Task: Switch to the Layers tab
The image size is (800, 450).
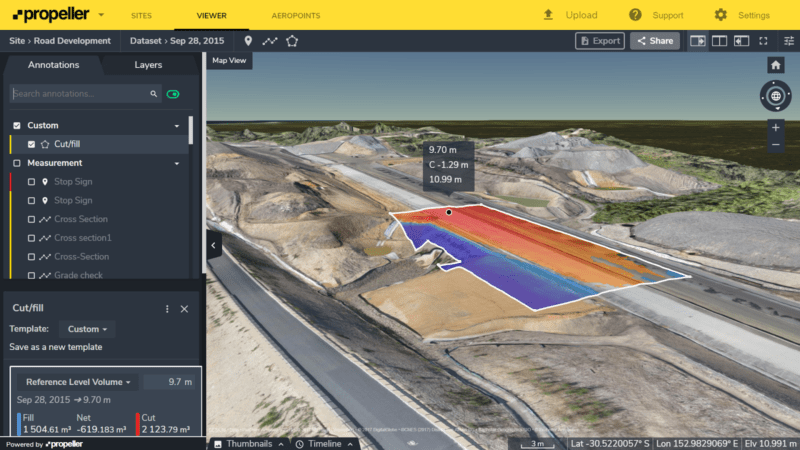Action: click(x=148, y=65)
